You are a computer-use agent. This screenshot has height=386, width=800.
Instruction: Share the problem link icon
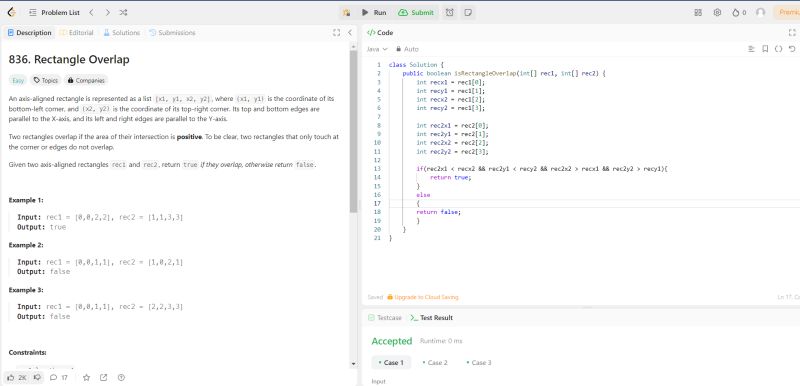104,378
